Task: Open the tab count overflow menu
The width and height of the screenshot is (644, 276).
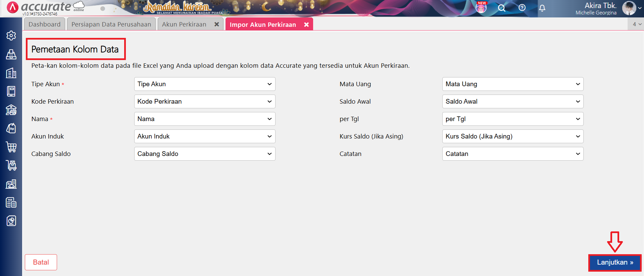Action: click(x=636, y=24)
